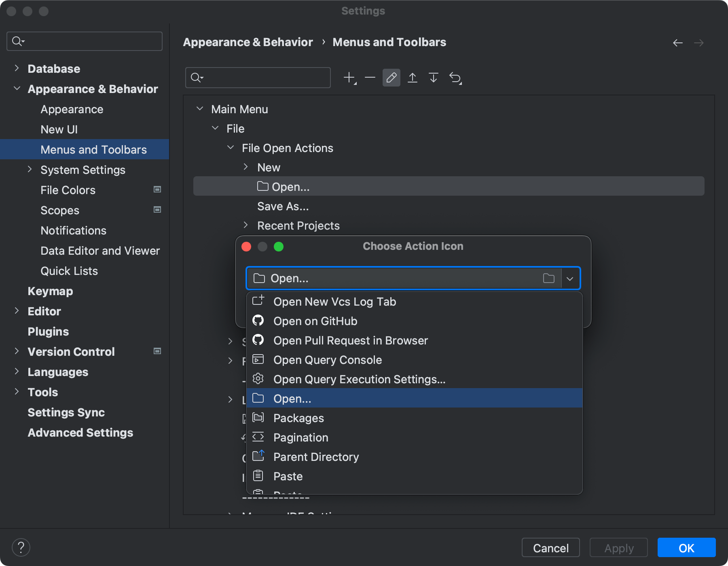Select Open on GitHub in the dropdown list
The width and height of the screenshot is (728, 566).
pos(415,321)
